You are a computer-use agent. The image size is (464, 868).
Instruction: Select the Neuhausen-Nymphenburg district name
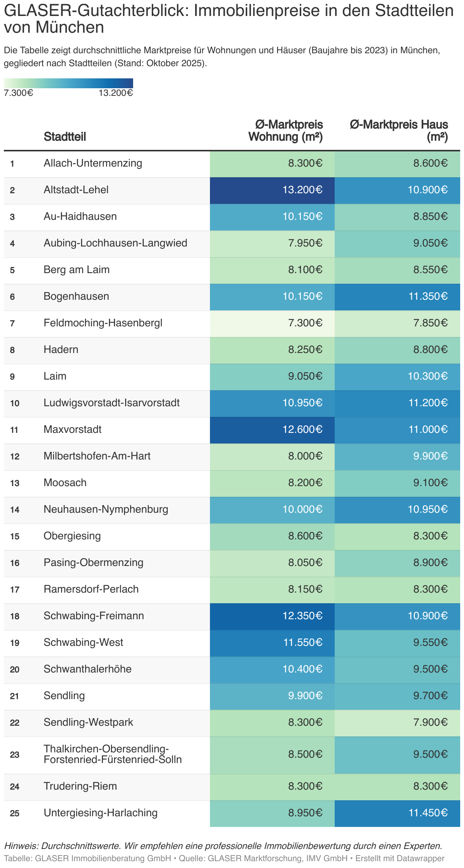point(106,509)
